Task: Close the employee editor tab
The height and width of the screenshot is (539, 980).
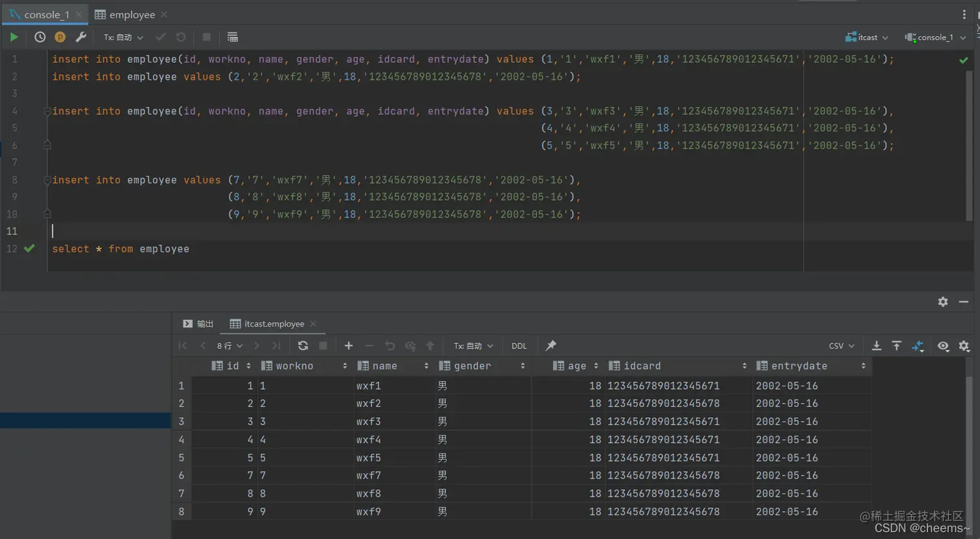Action: tap(164, 14)
